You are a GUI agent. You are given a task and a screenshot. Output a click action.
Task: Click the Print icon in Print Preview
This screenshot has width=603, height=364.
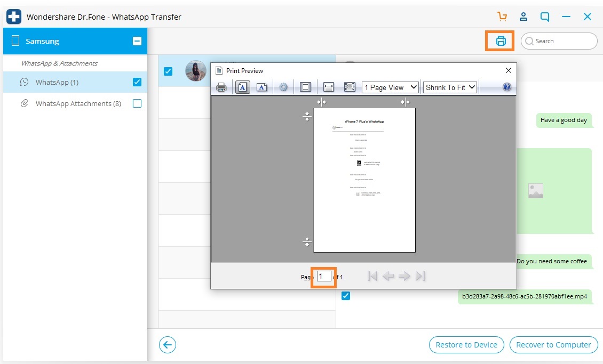click(221, 87)
